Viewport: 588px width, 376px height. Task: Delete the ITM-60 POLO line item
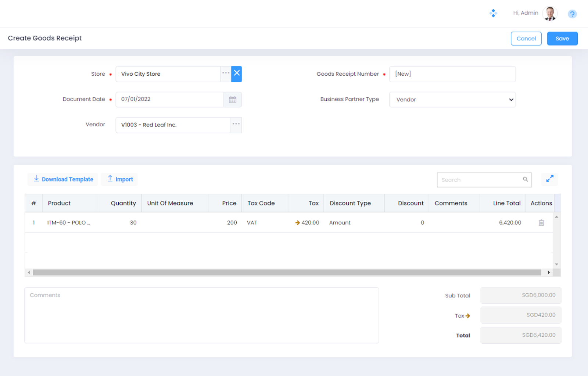pyautogui.click(x=541, y=223)
